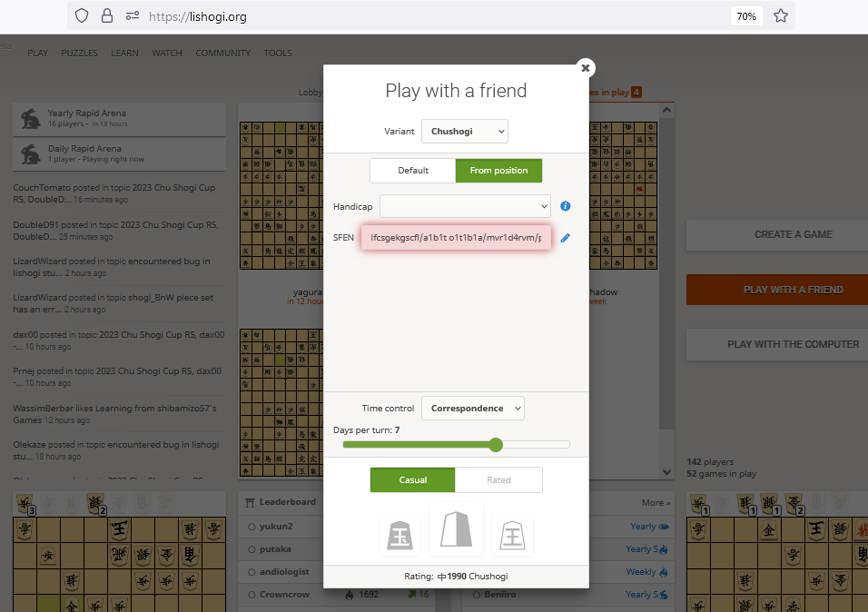Click the pencil icon to edit the SFEN
The width and height of the screenshot is (868, 612).
coord(565,237)
